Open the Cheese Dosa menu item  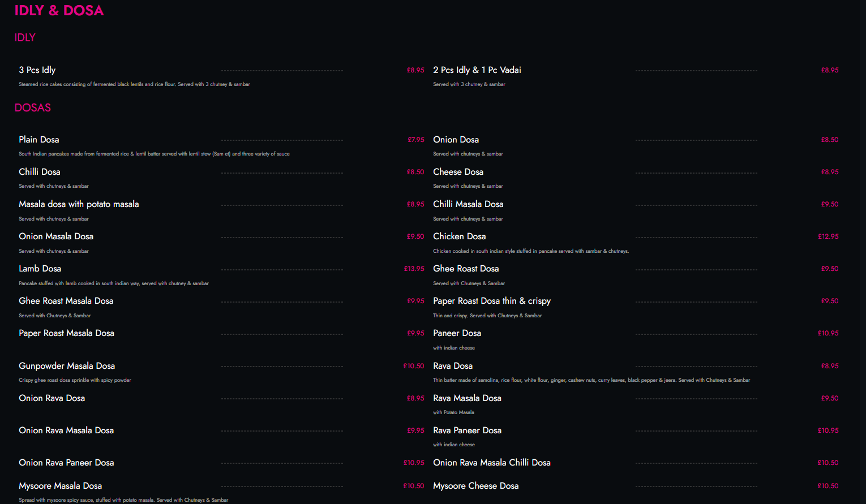click(458, 172)
